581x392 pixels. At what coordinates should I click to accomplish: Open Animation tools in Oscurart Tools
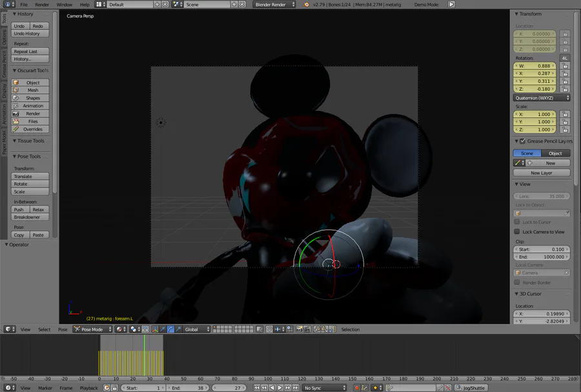tap(30, 106)
